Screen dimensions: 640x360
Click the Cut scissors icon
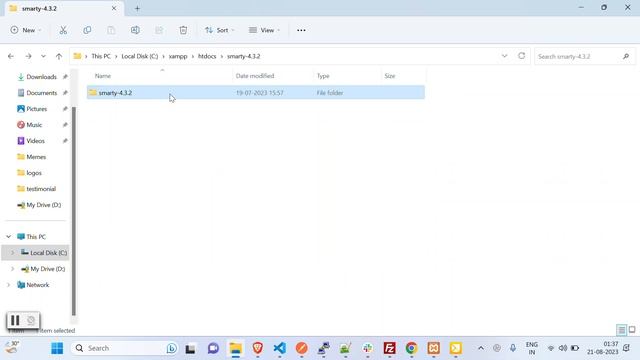point(63,30)
